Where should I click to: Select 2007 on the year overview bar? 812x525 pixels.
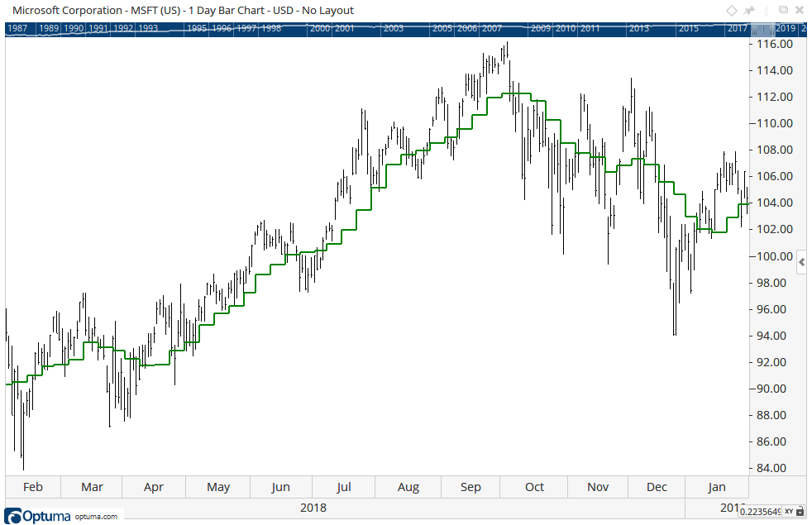[491, 28]
